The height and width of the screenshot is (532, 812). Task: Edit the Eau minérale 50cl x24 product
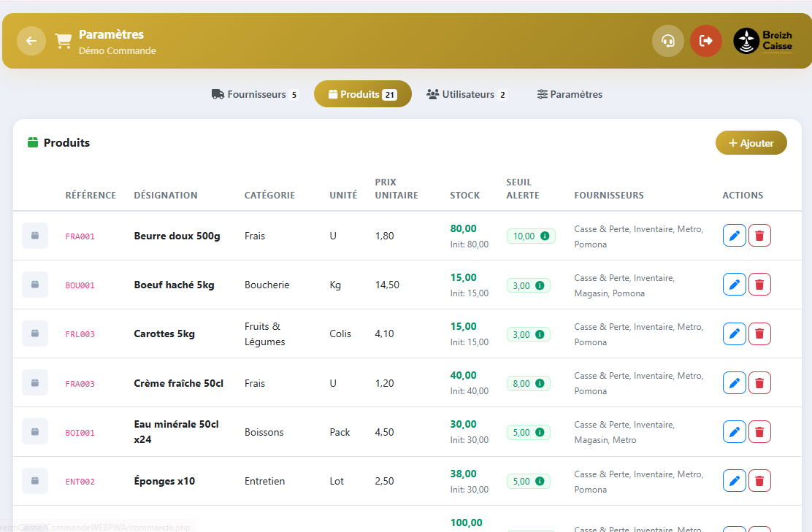734,432
